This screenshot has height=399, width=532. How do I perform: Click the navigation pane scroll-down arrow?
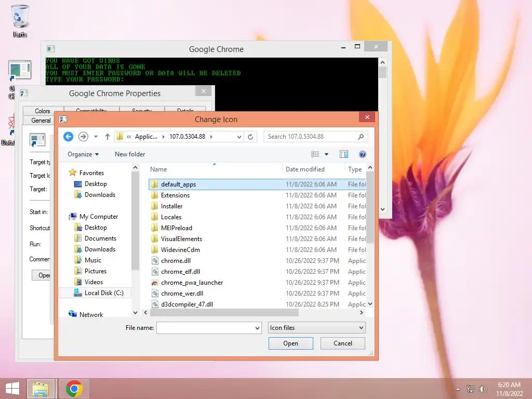click(x=135, y=312)
